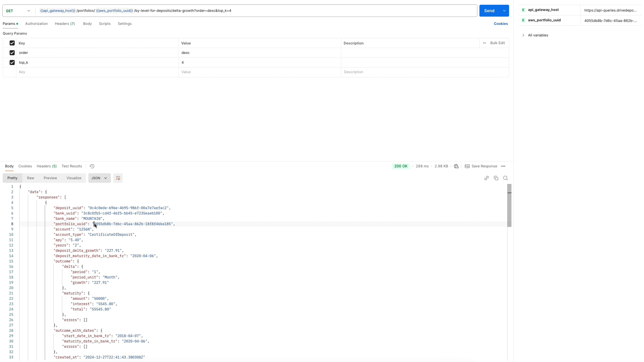Click the 200 OK status badge
The image size is (644, 362).
coord(401,166)
